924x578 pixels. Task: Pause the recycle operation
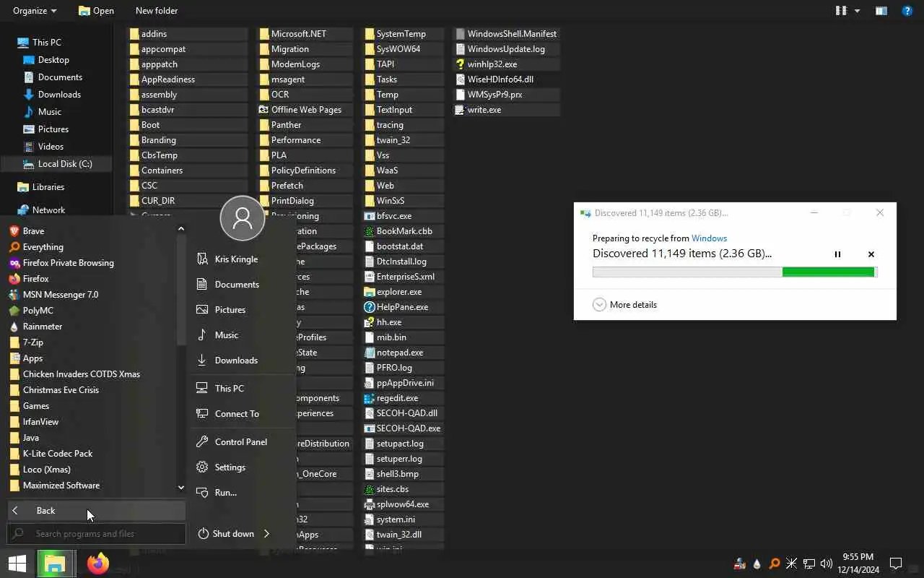click(x=837, y=254)
